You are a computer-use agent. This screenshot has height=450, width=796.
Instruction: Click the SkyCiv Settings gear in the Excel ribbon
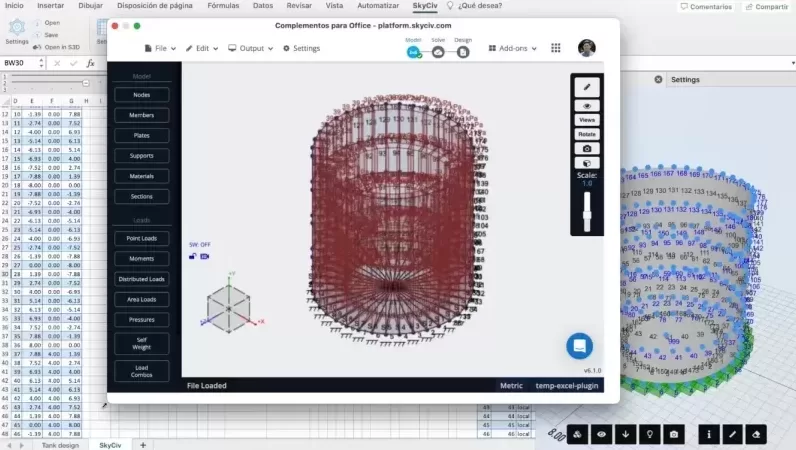(17, 31)
